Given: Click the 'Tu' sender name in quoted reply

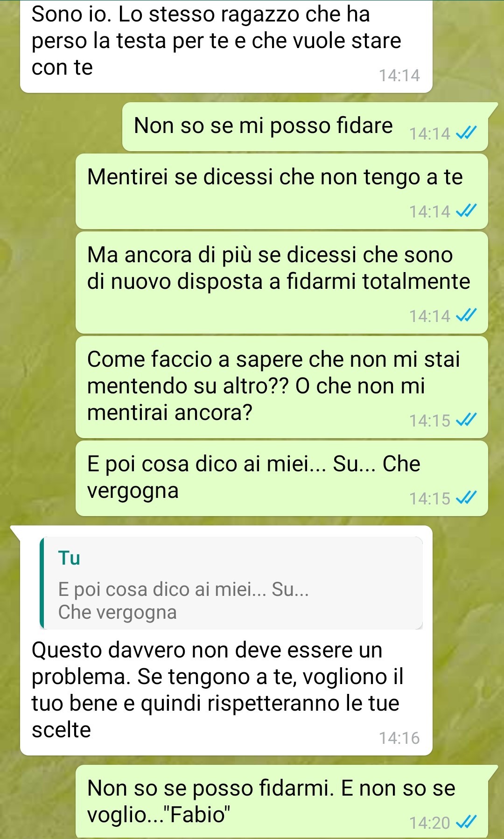Looking at the screenshot, I should (x=69, y=558).
